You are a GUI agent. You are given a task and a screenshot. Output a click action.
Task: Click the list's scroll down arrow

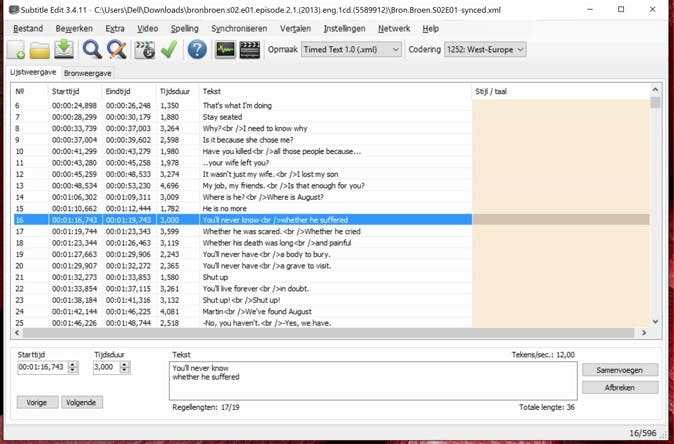(x=655, y=322)
